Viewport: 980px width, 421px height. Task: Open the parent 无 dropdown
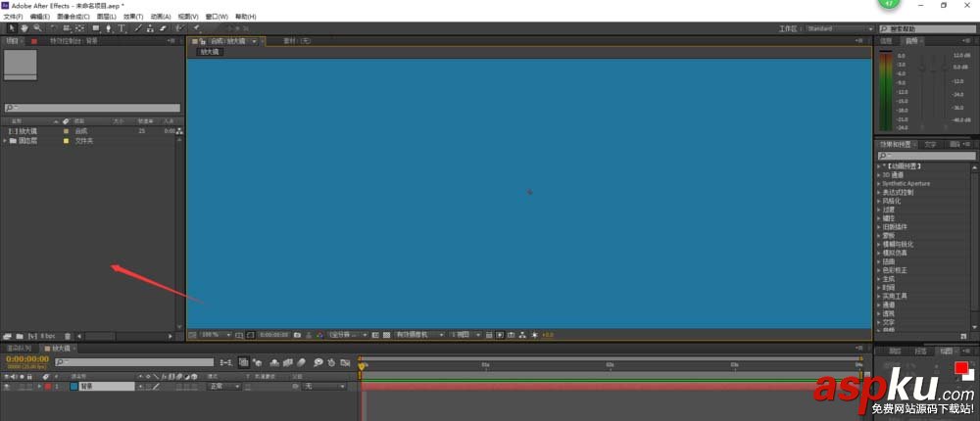click(x=323, y=387)
